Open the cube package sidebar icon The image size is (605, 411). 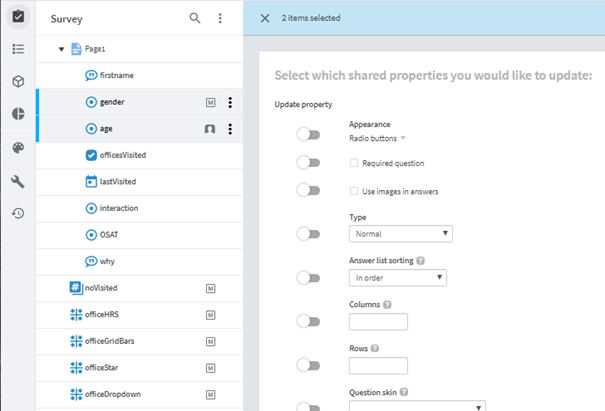pyautogui.click(x=18, y=81)
